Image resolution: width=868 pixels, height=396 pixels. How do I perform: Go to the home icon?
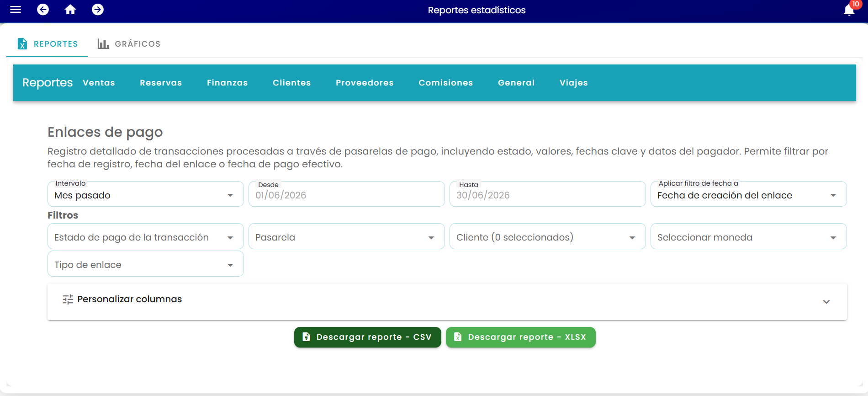[x=70, y=10]
